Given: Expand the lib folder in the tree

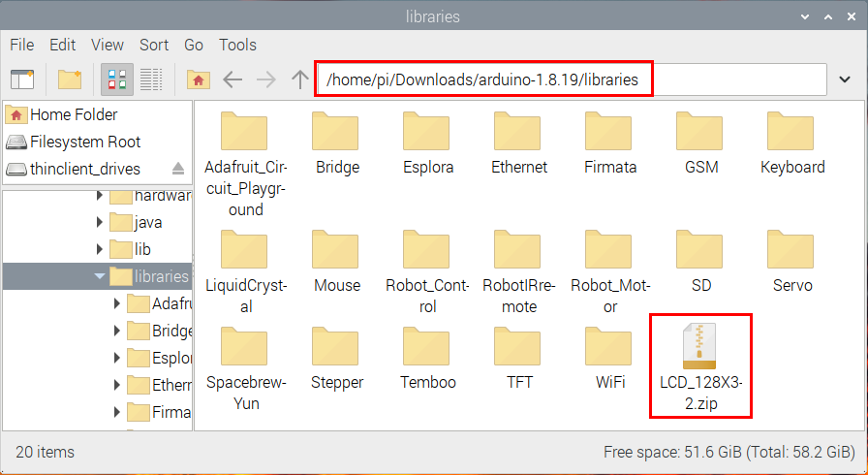Looking at the screenshot, I should 99,249.
